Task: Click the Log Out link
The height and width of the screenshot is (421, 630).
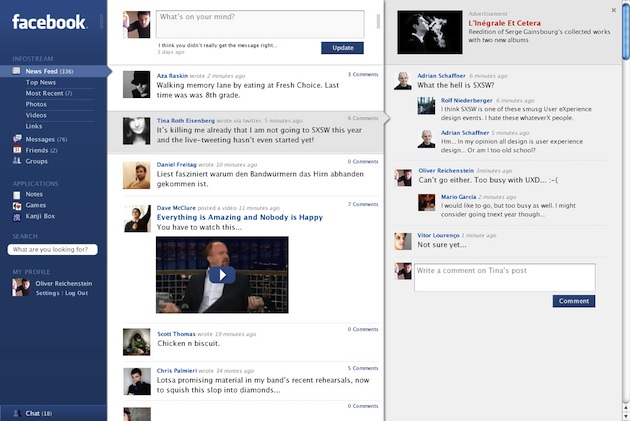Action: pos(76,293)
